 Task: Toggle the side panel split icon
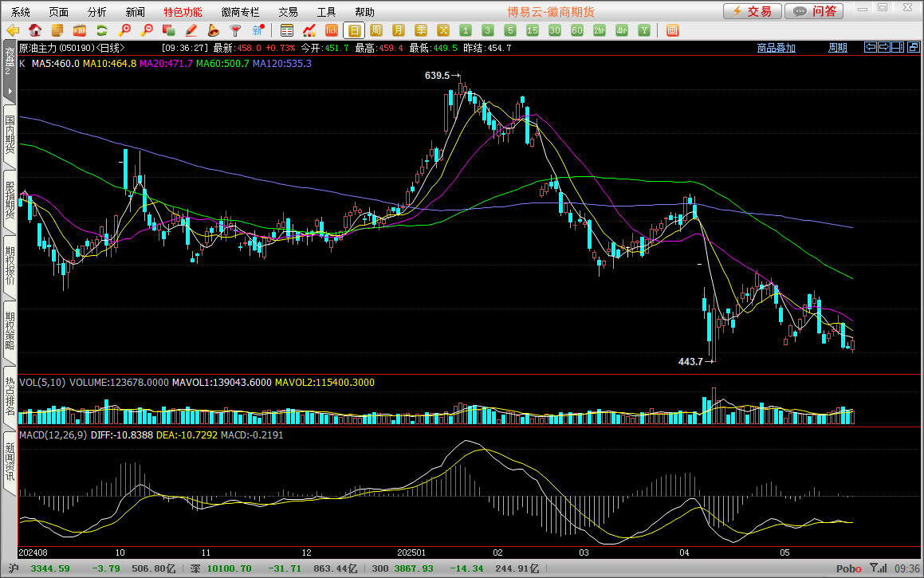tap(898, 47)
